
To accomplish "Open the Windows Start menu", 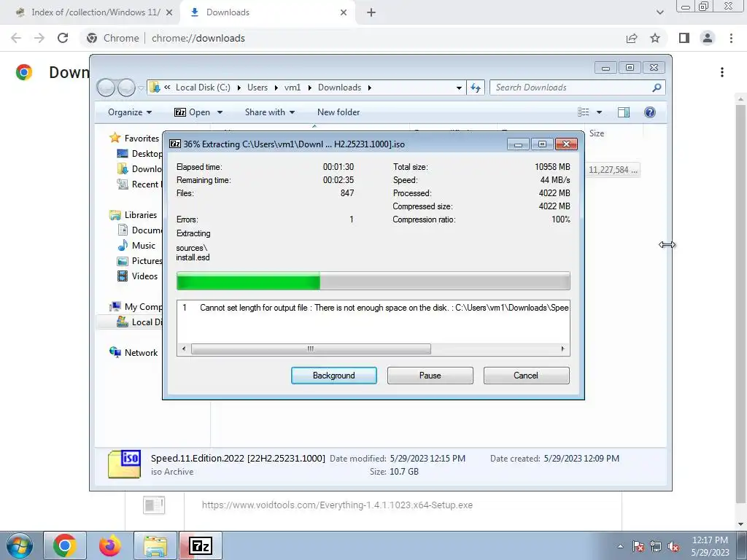I will click(20, 545).
